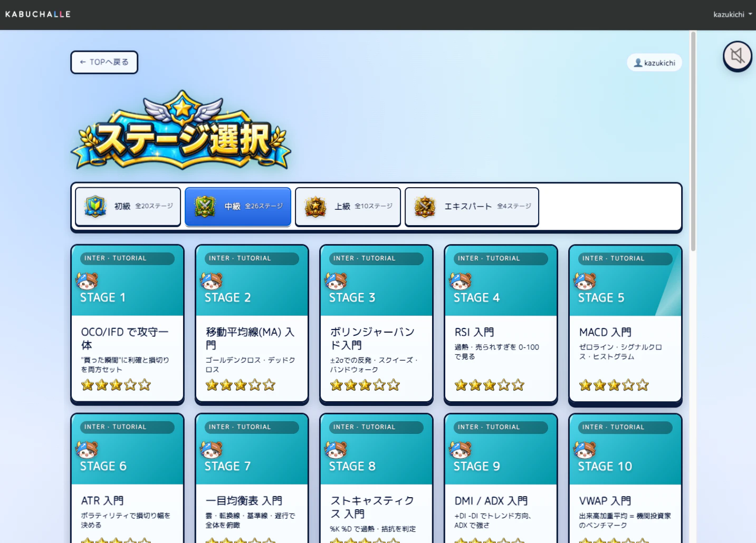Click the OCO/IFD で攻守一体 title

click(x=125, y=338)
